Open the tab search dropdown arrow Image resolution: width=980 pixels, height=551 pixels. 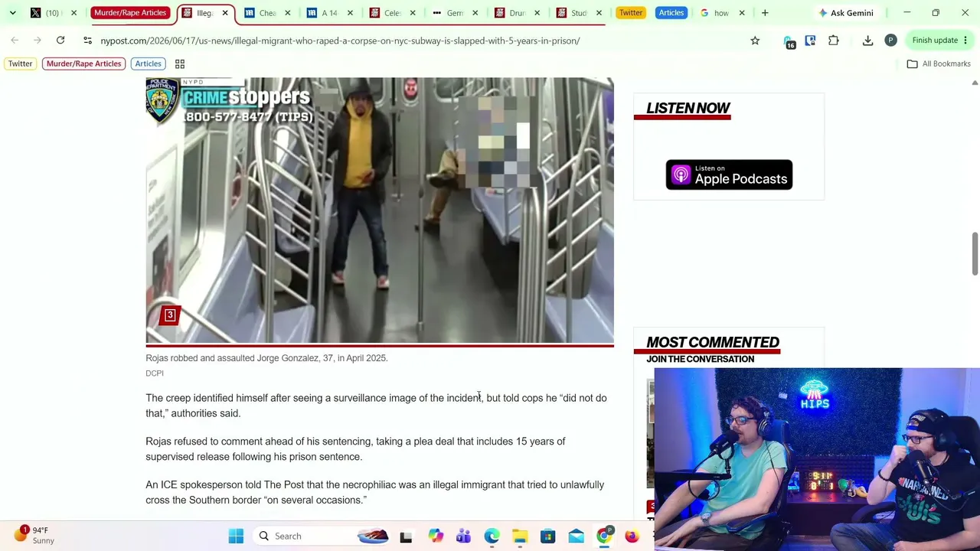pos(12,13)
